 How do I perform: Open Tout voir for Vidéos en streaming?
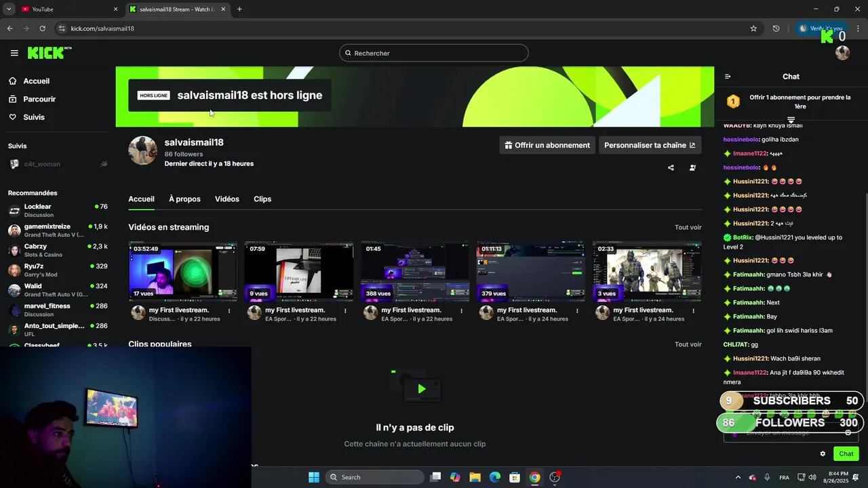[x=688, y=228]
